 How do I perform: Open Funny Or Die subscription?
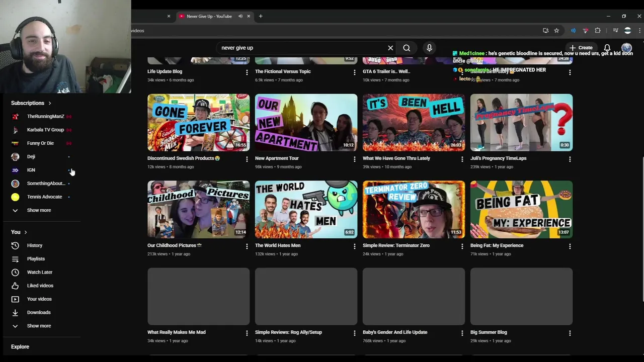click(x=40, y=143)
